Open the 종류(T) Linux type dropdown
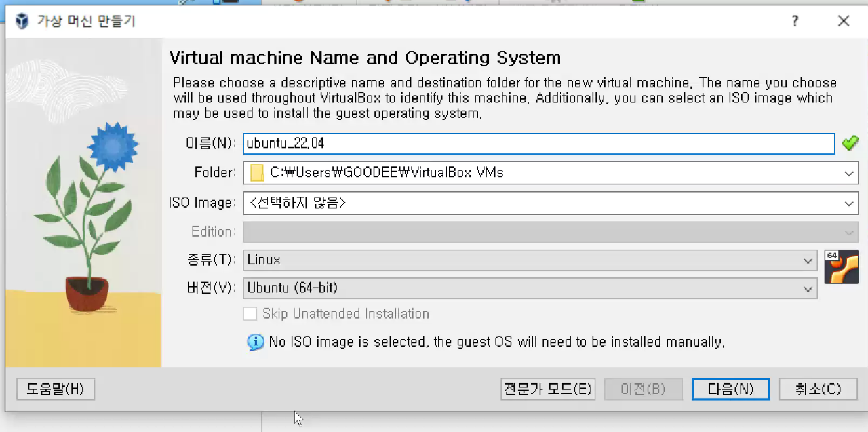The height and width of the screenshot is (432, 868). (530, 260)
